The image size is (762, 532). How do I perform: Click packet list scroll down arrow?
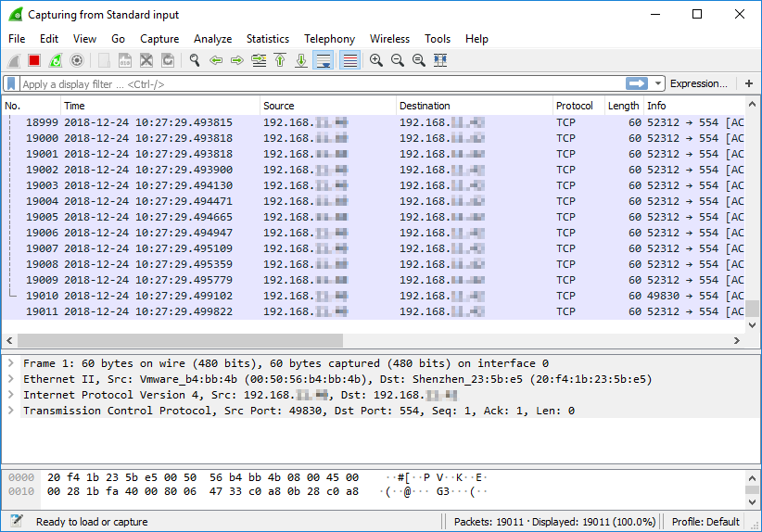(752, 325)
